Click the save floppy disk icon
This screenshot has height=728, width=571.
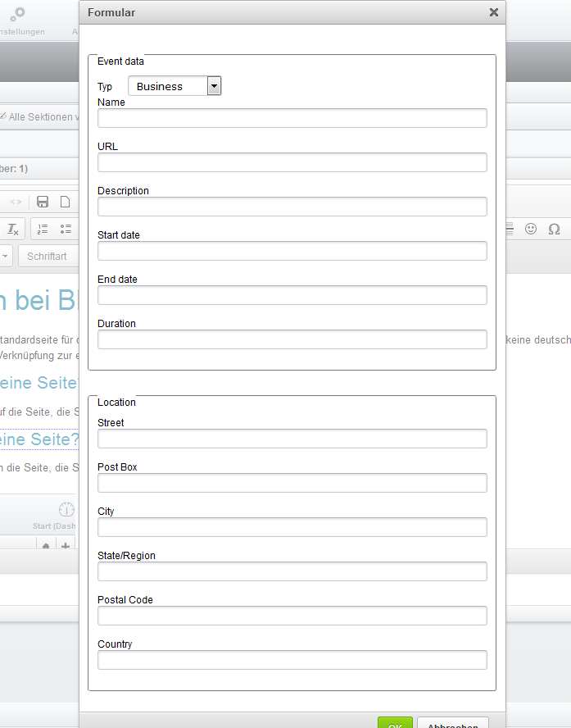43,202
